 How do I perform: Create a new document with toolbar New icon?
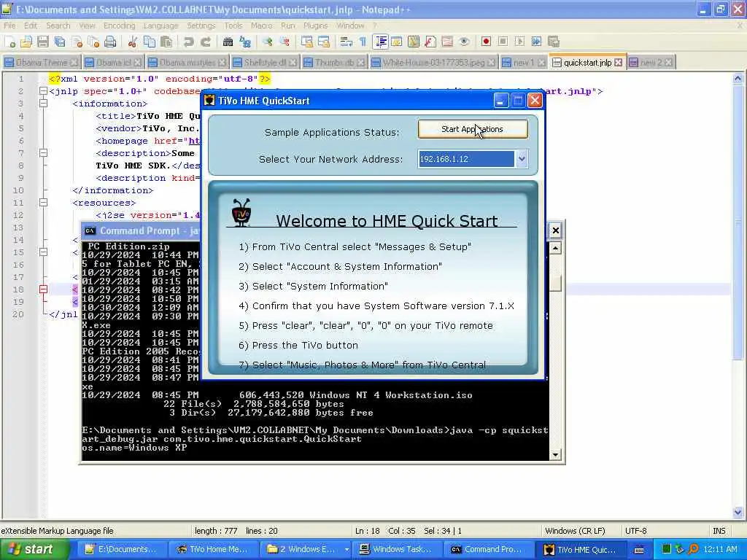tap(9, 42)
